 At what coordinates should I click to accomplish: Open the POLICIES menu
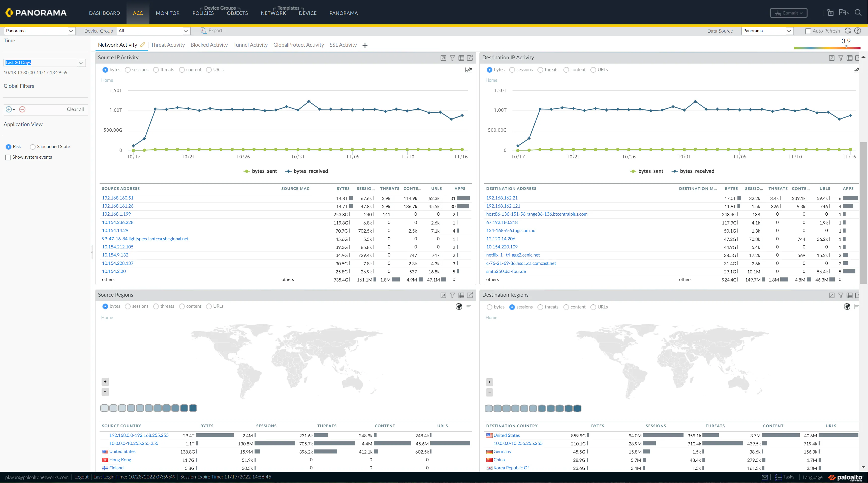click(x=203, y=13)
